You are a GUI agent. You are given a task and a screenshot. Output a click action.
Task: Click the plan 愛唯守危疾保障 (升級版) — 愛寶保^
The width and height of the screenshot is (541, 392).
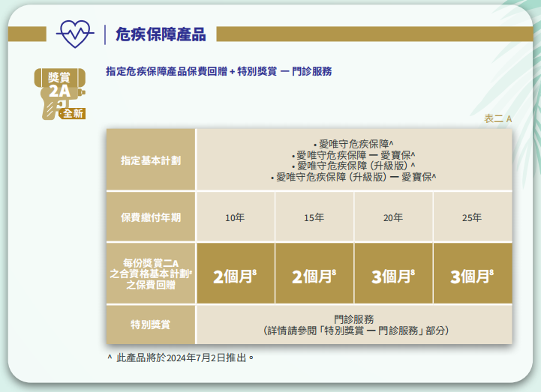point(353,177)
